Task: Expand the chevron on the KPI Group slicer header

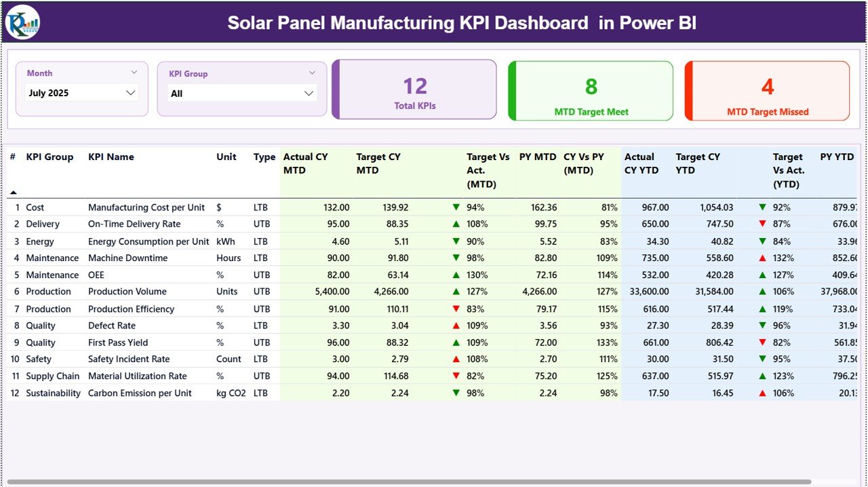Action: click(311, 73)
